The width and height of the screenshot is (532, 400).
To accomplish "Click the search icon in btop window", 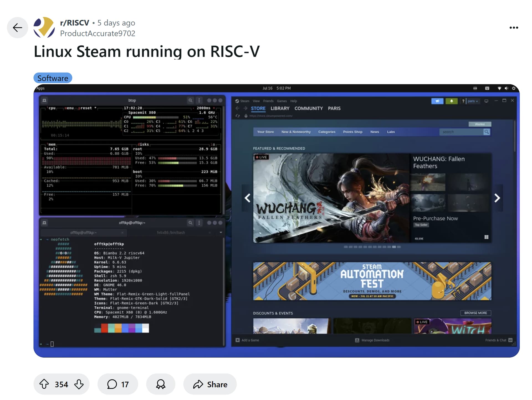I will coord(190,100).
